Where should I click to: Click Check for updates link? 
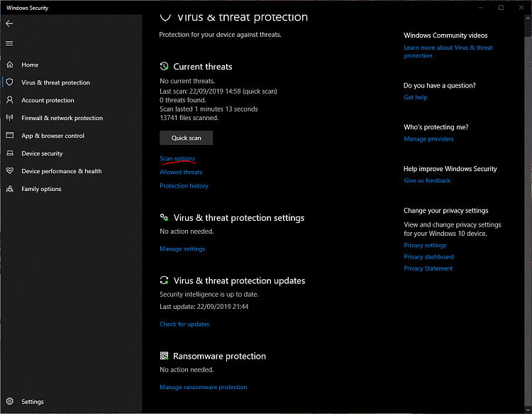coord(184,325)
